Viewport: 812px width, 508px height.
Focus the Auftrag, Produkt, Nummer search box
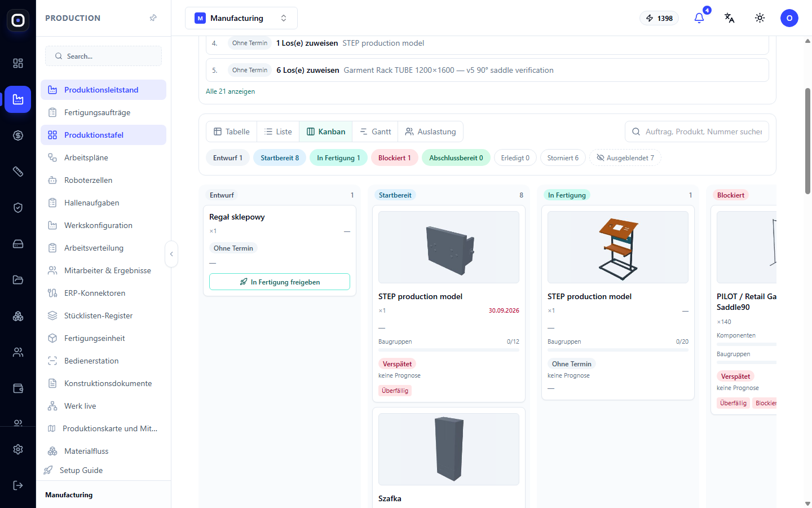pyautogui.click(x=697, y=132)
